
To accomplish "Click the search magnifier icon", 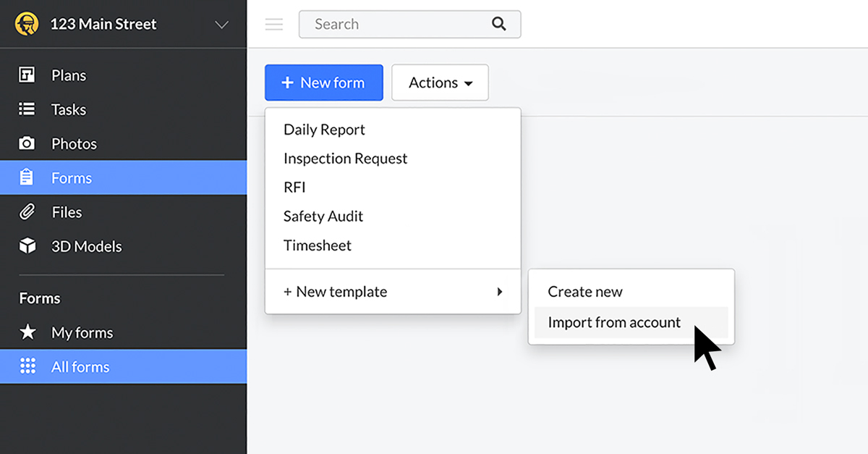I will [x=499, y=24].
